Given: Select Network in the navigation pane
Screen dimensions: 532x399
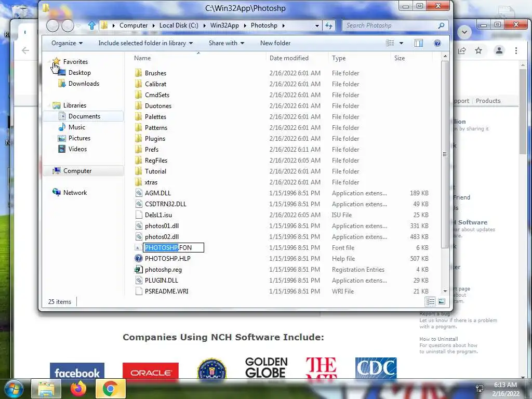Looking at the screenshot, I should [x=75, y=193].
